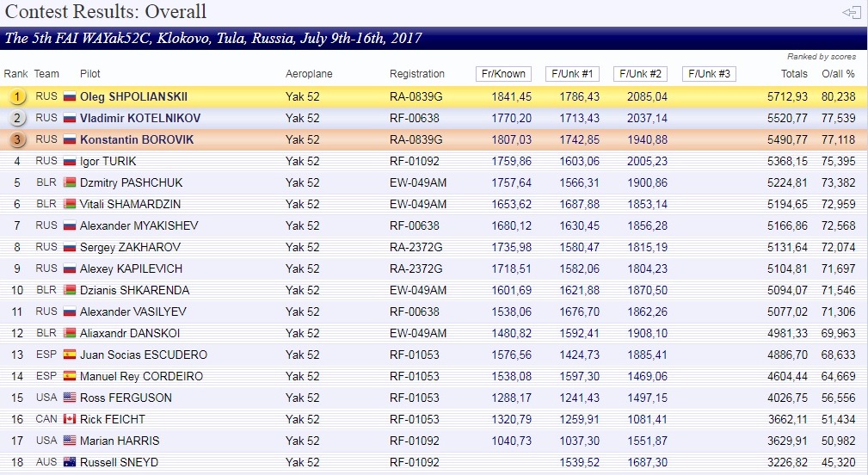The height and width of the screenshot is (475, 868).
Task: Open the F/Unk #3 results button
Action: point(709,74)
